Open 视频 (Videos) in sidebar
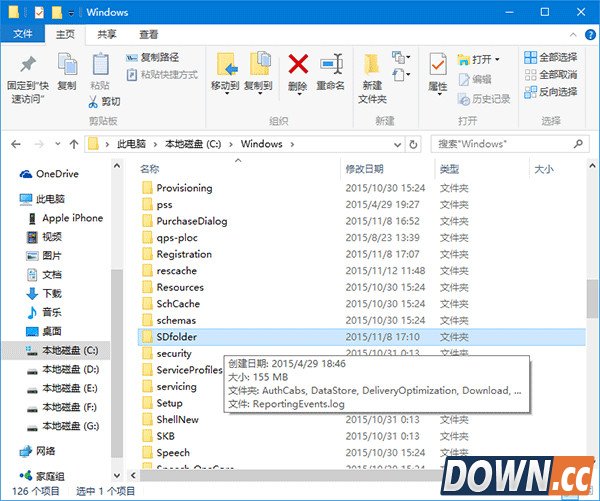This screenshot has height=501, width=600. click(44, 237)
